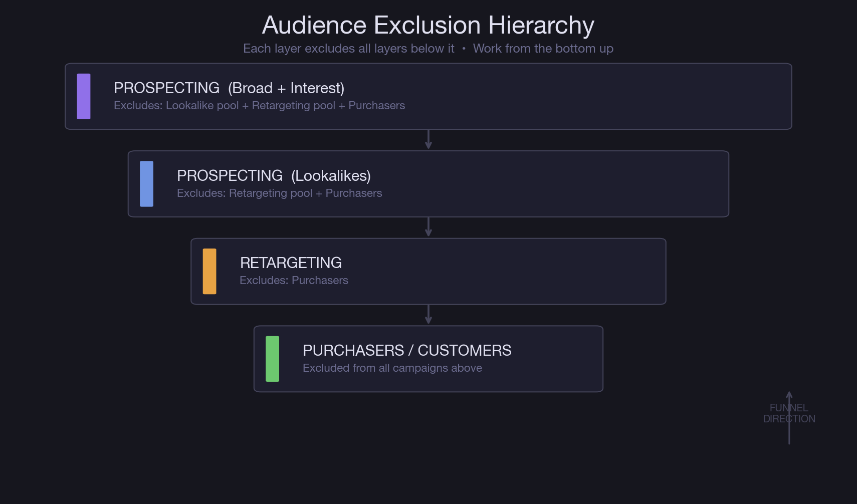
Task: Select the arrow between Lookalikes and Retargeting
Action: (x=428, y=226)
